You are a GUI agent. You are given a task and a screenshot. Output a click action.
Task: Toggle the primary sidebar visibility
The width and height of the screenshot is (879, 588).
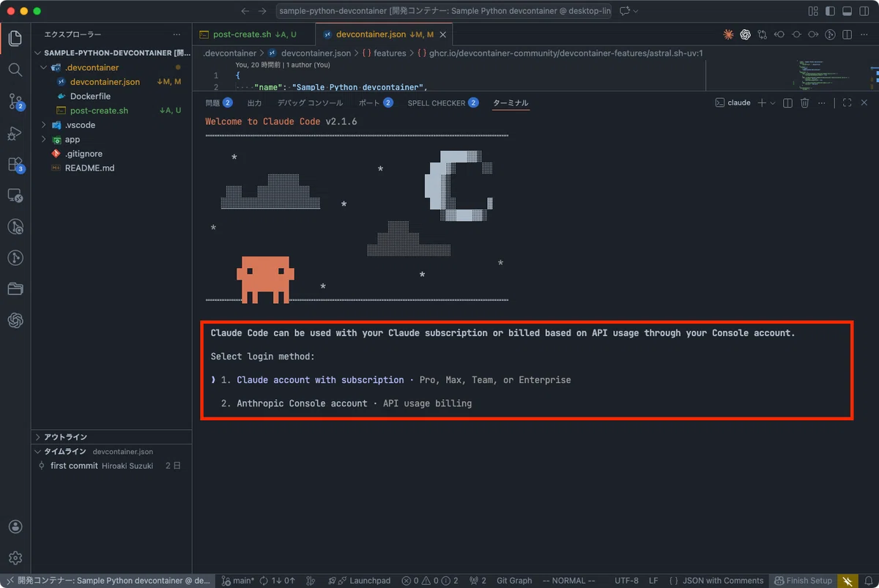830,11
